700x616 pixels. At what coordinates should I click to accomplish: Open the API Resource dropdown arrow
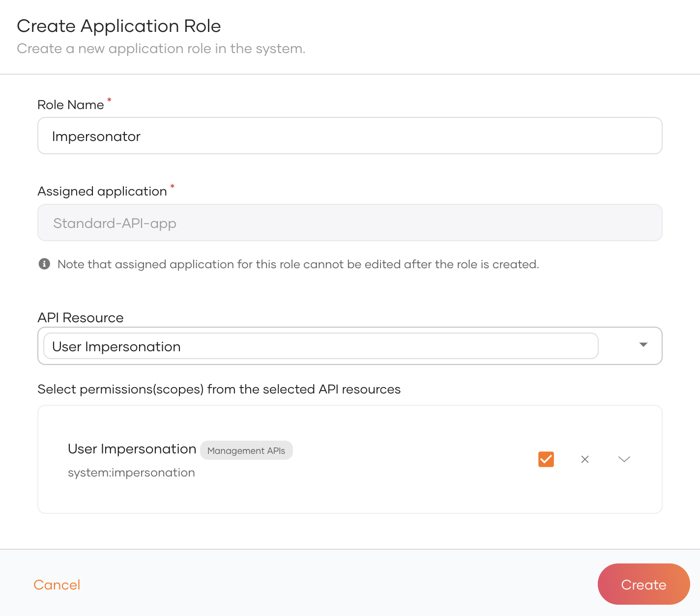(643, 345)
